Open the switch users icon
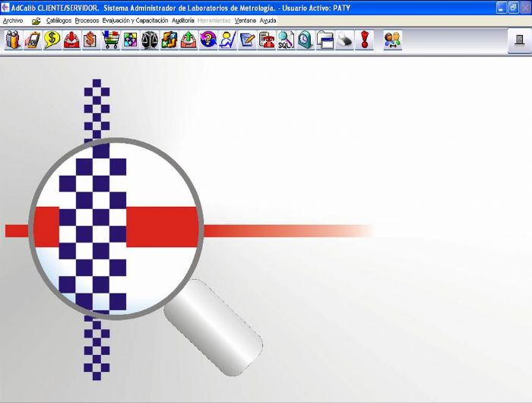Image resolution: width=532 pixels, height=403 pixels. tap(393, 40)
